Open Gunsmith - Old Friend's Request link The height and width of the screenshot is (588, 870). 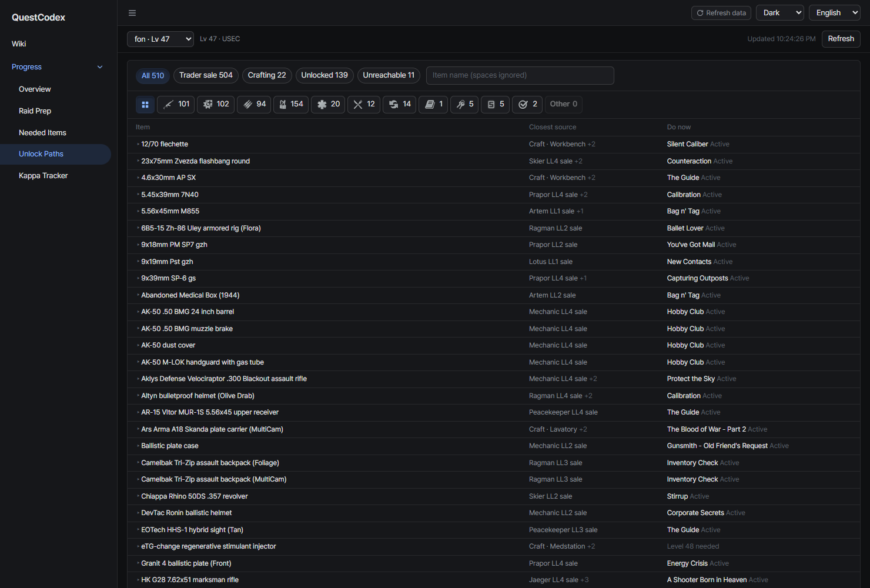pyautogui.click(x=717, y=446)
